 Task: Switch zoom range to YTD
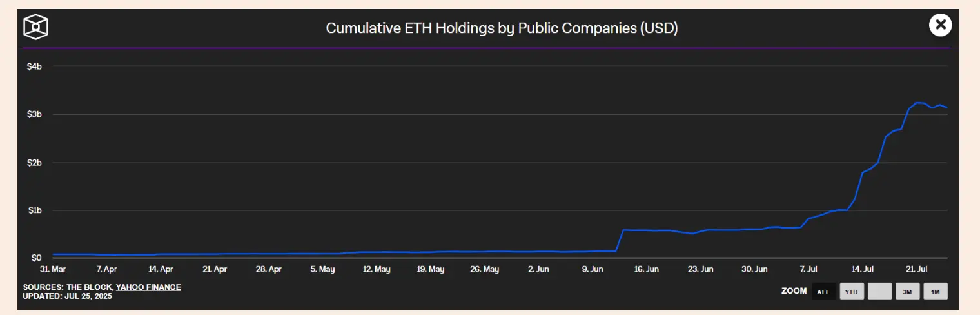click(x=851, y=292)
